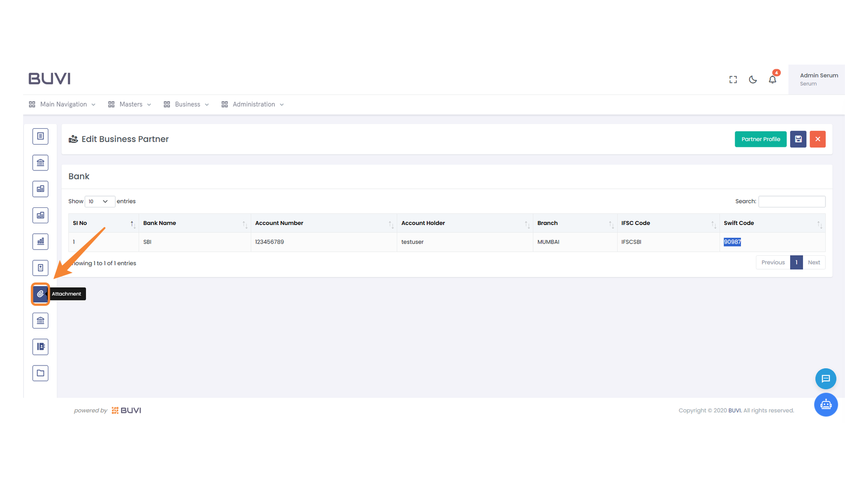
Task: Click into the table Search field
Action: [792, 202]
